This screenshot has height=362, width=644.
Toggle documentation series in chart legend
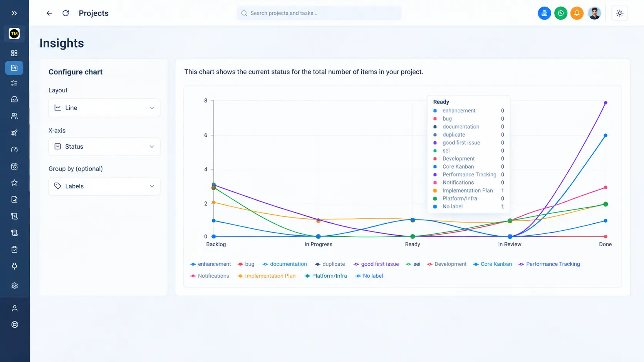285,264
